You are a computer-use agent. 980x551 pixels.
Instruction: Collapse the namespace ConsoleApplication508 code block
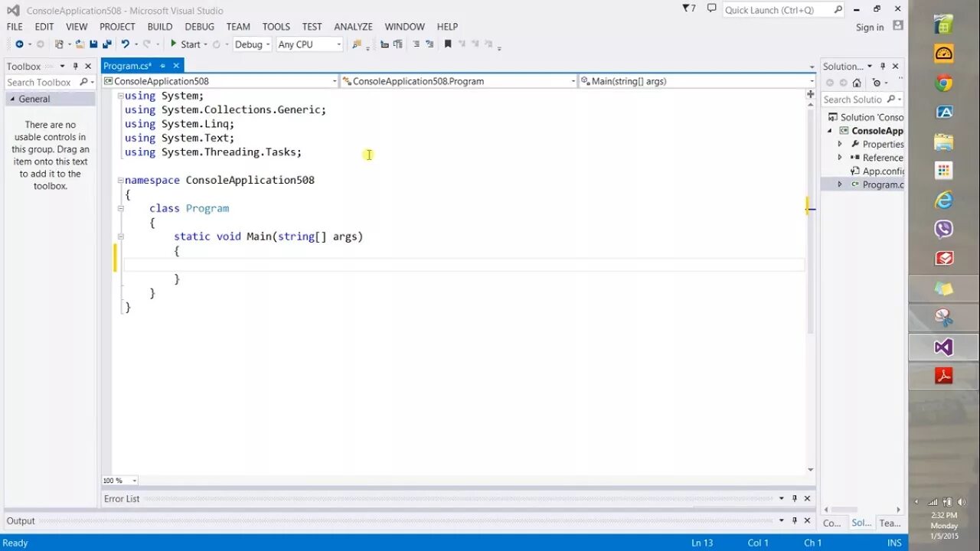point(120,180)
